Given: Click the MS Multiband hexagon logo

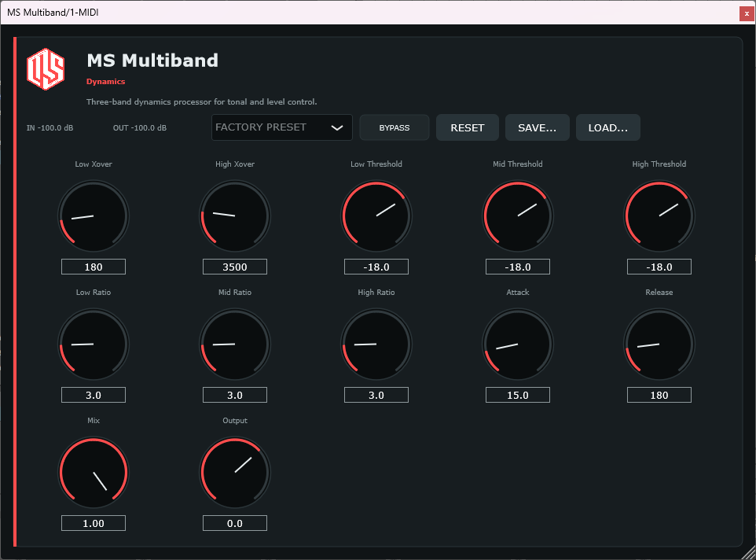Looking at the screenshot, I should (46, 69).
